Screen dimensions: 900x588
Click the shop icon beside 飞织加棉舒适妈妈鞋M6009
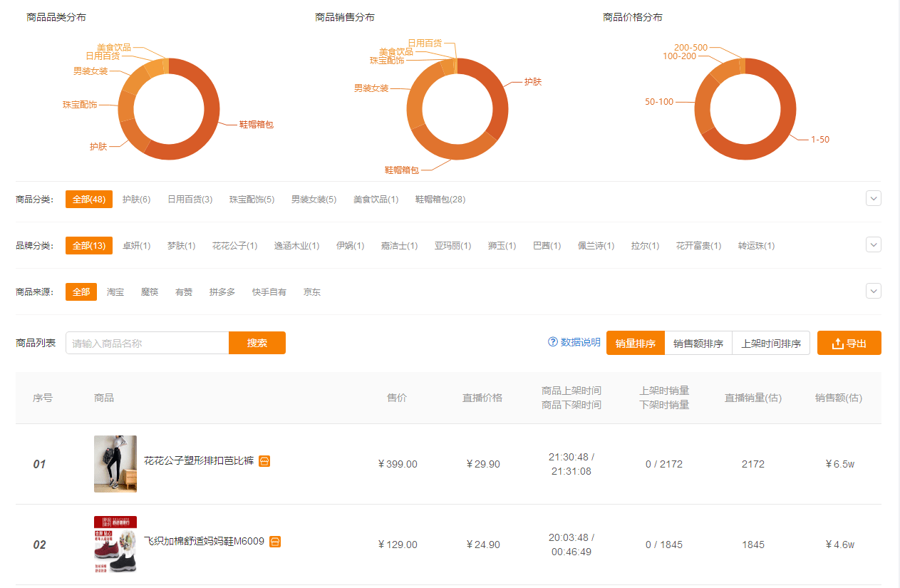(275, 542)
